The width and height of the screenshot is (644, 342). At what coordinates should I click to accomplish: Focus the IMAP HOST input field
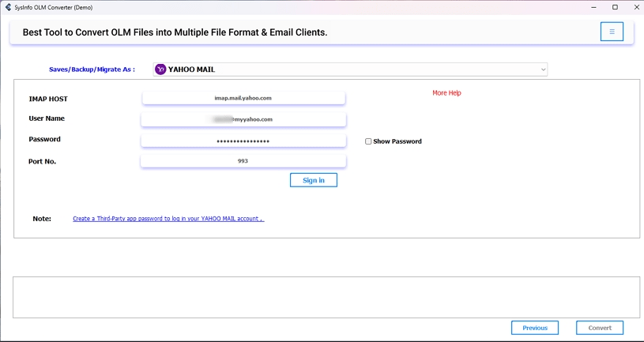[x=243, y=98]
